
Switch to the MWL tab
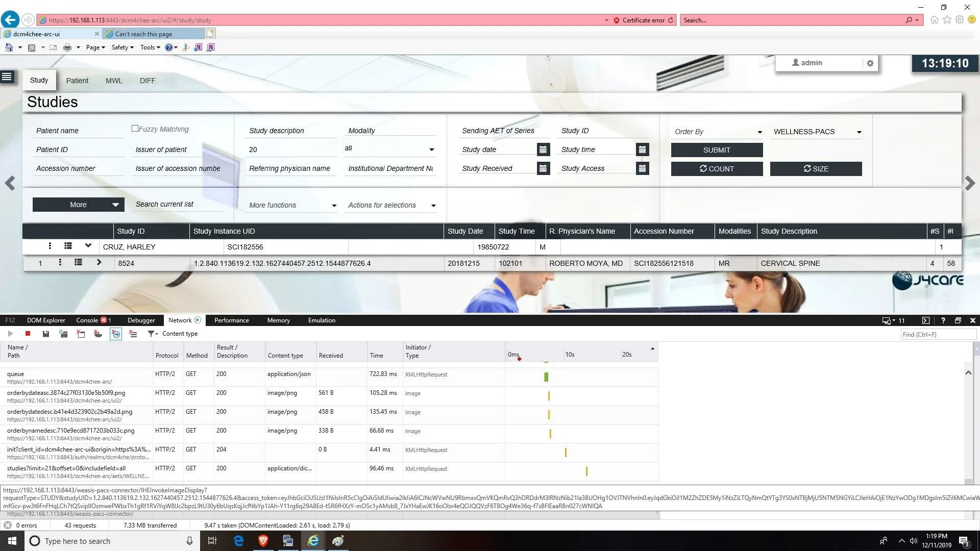114,81
